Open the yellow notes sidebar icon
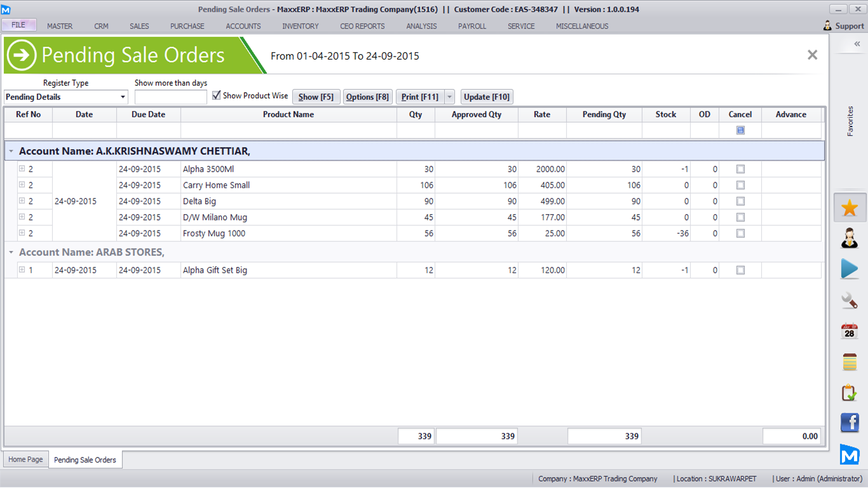This screenshot has height=488, width=868. [850, 362]
